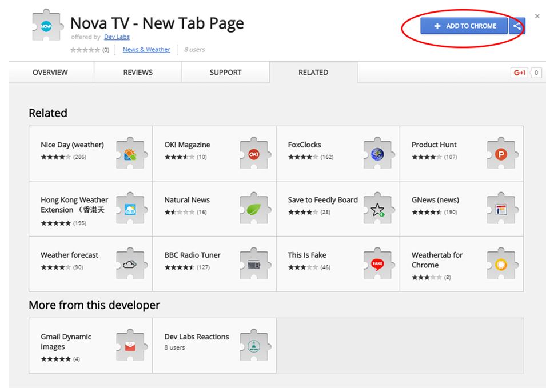
Task: Click the G+1 button
Action: [519, 73]
